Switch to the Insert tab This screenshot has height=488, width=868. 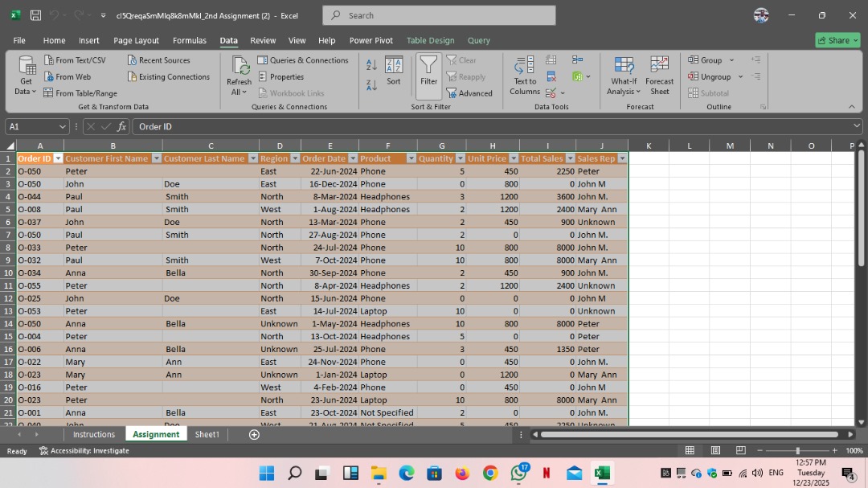[x=89, y=40]
